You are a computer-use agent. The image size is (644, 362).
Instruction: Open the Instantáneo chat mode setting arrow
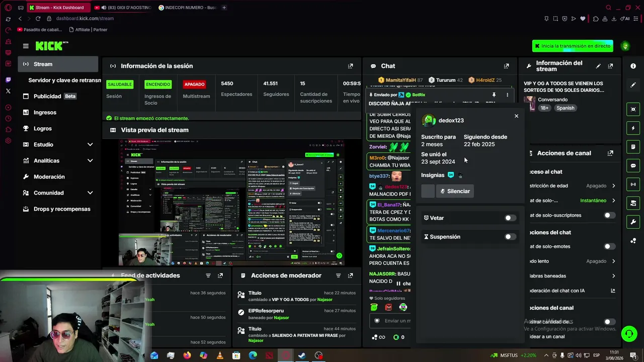[x=613, y=201]
